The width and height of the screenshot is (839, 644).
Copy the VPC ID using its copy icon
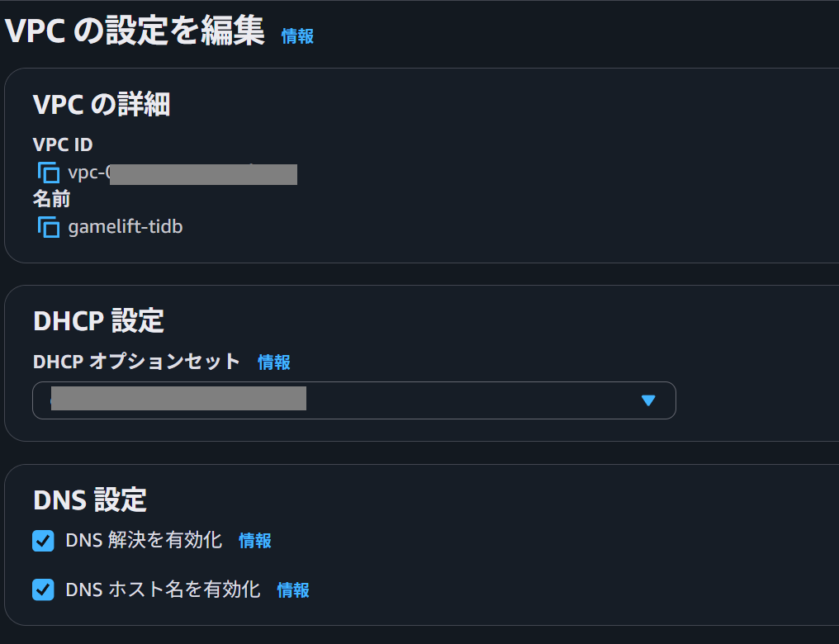[49, 173]
